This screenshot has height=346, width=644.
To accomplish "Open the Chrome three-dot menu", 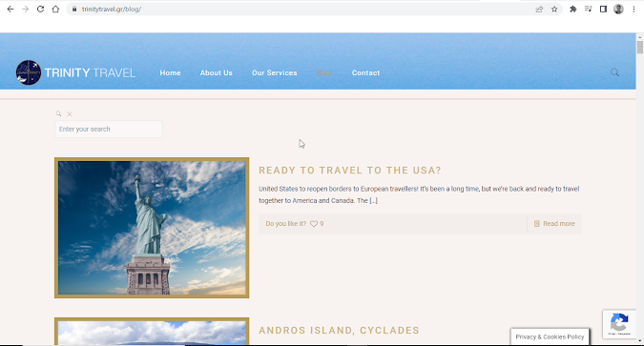I will pos(634,9).
